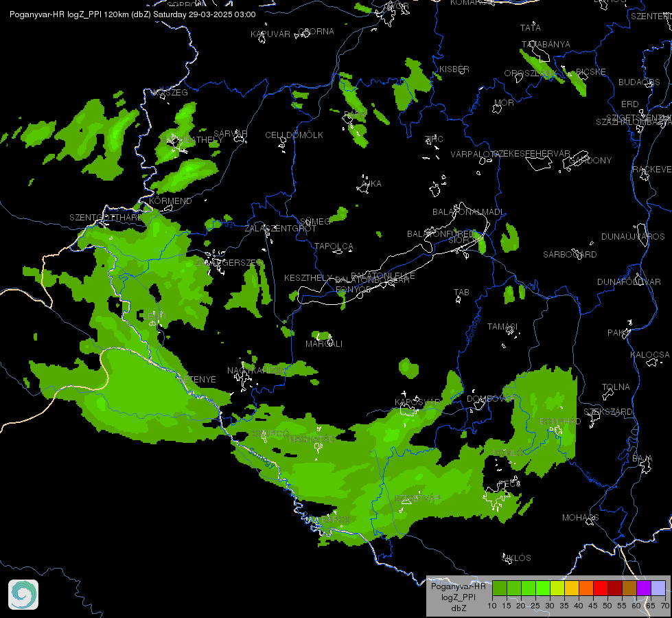Click the city label KESZTHELY
This screenshot has width=672, height=618.
click(x=308, y=278)
